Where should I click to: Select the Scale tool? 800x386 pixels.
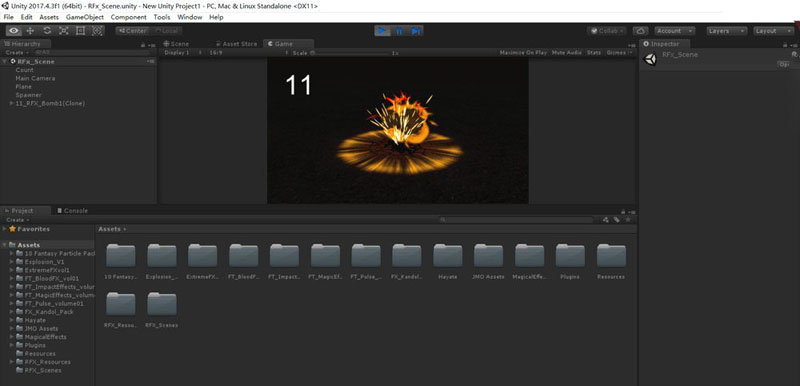pyautogui.click(x=64, y=31)
